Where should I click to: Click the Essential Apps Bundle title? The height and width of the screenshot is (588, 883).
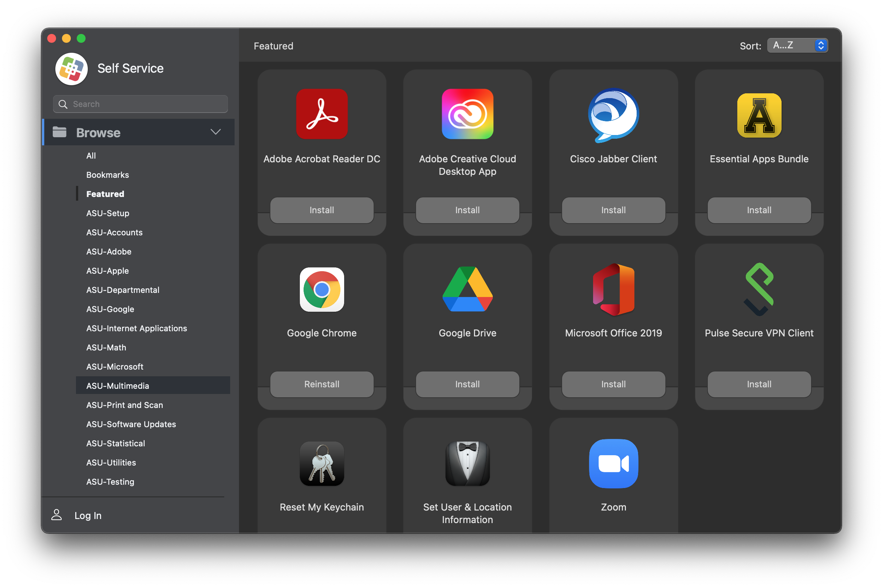coord(759,159)
